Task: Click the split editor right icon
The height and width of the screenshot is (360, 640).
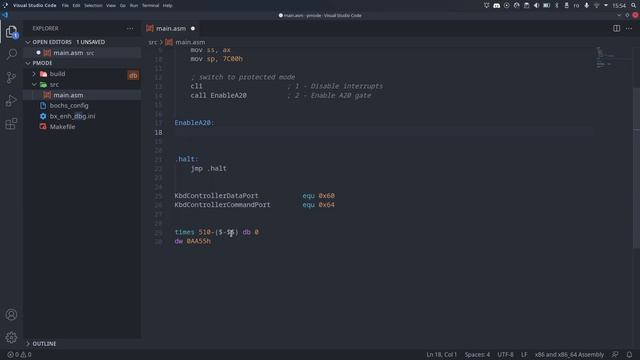Action: click(616, 29)
